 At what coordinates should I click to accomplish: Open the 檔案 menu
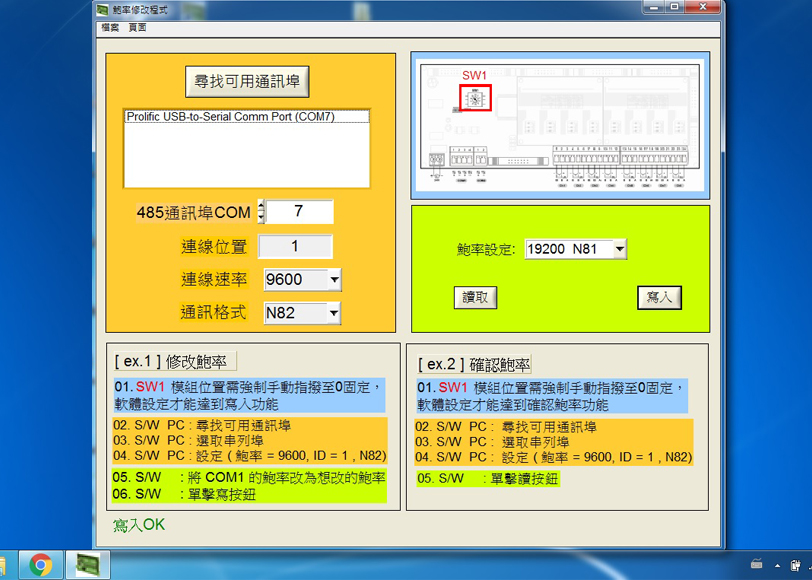110,28
